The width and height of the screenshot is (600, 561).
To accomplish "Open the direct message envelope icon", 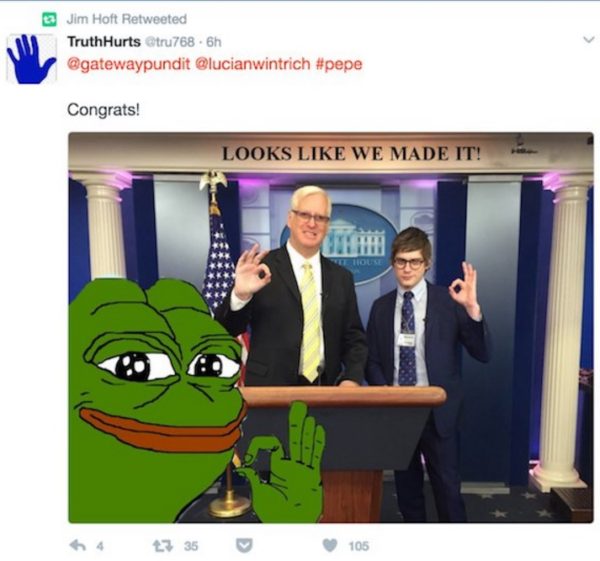I will click(x=244, y=546).
